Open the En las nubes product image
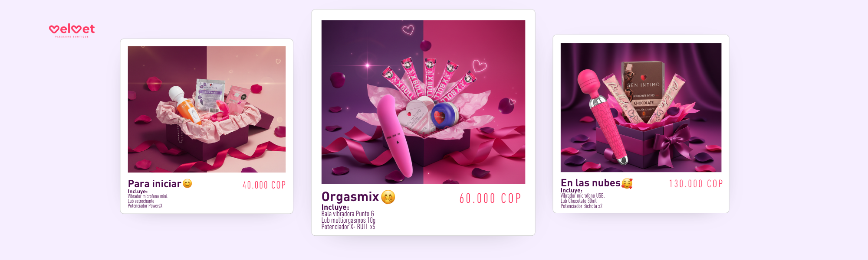 [x=641, y=107]
